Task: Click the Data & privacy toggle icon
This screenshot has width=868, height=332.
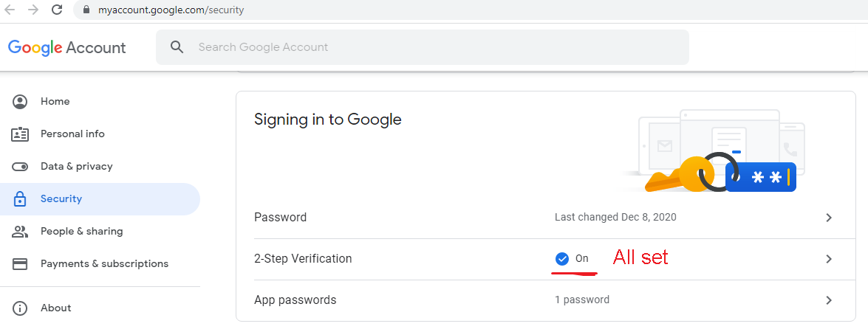Action: tap(20, 166)
